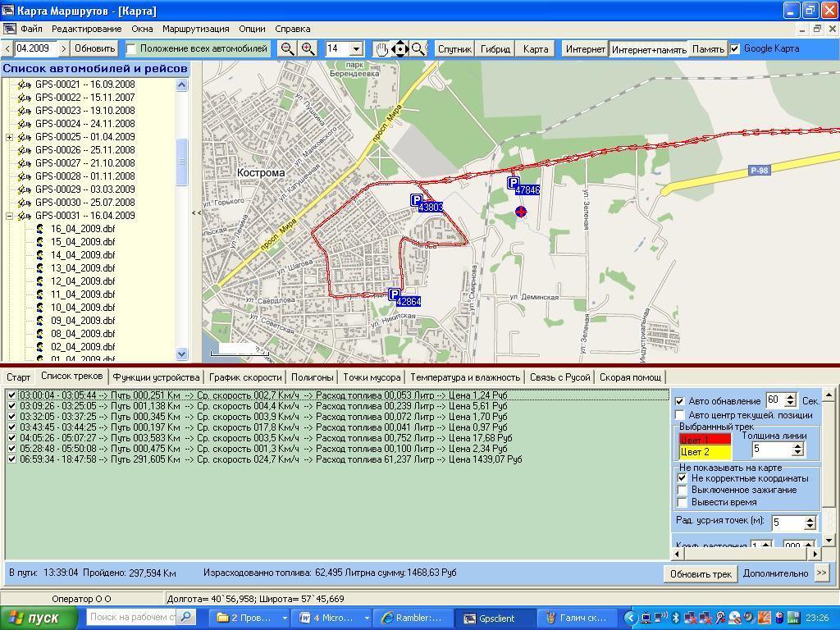The height and width of the screenshot is (630, 840).
Task: Select Интернет+память source button
Action: [649, 50]
